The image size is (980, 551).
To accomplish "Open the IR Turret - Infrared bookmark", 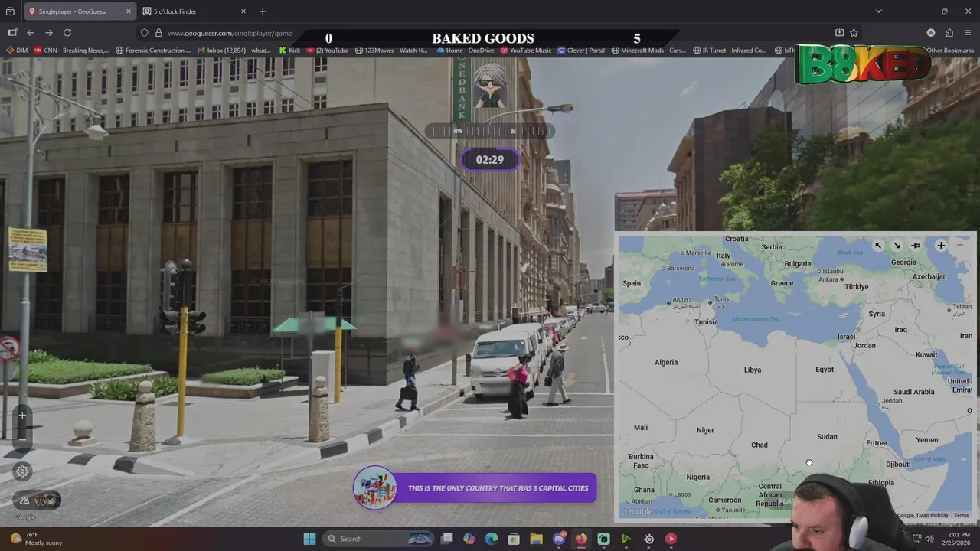I will [x=730, y=51].
